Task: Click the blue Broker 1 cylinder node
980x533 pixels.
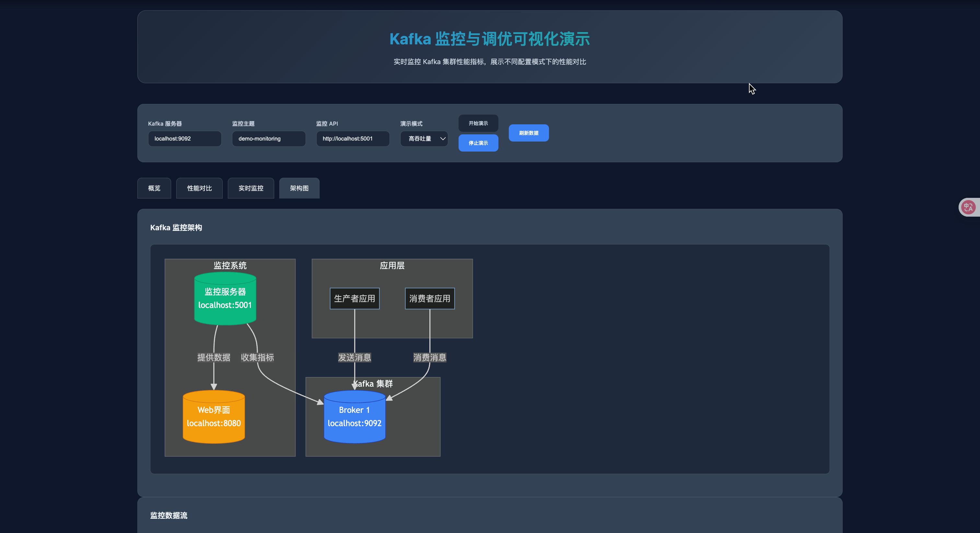Action: (x=355, y=417)
